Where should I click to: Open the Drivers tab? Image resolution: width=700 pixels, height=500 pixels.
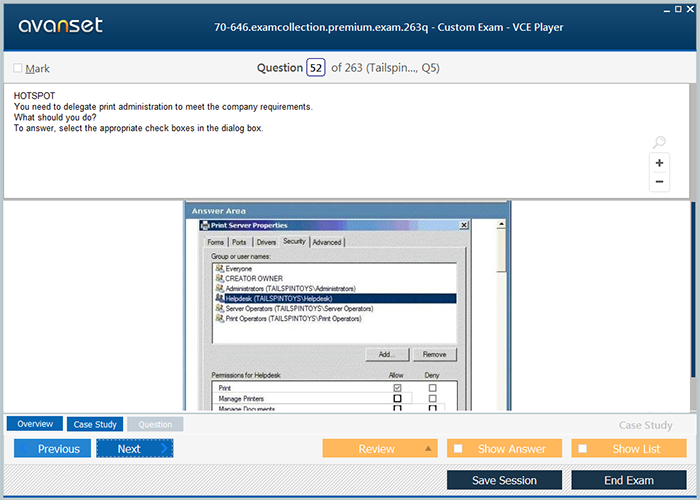coord(266,242)
